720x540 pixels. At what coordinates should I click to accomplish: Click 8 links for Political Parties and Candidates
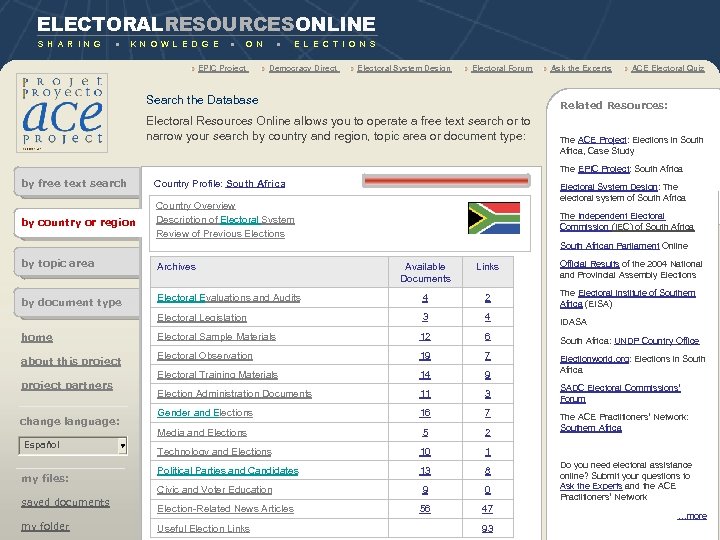pos(488,471)
